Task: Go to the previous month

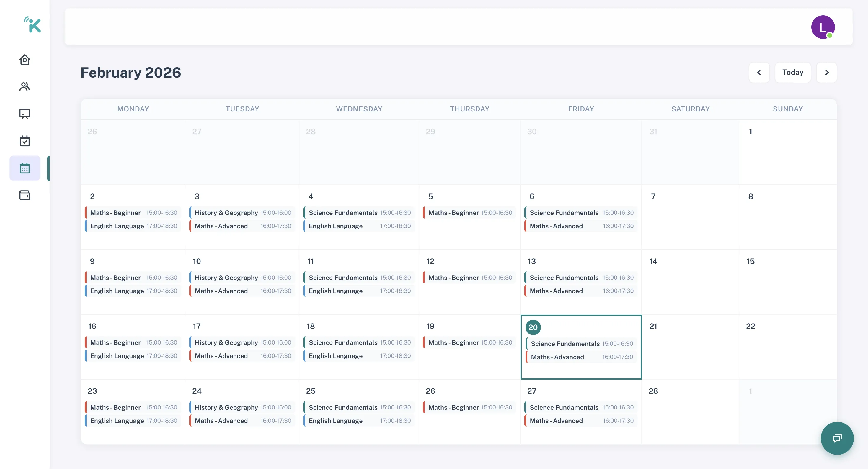Action: pyautogui.click(x=759, y=72)
